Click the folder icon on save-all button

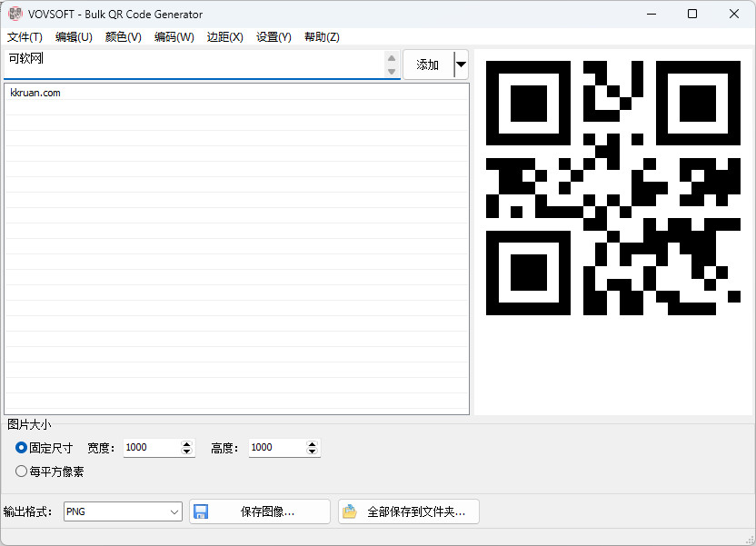click(350, 511)
